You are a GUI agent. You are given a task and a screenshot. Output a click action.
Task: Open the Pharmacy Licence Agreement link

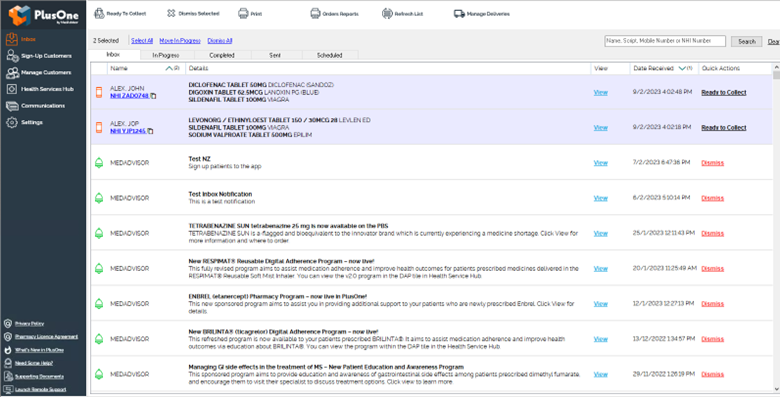tap(46, 337)
